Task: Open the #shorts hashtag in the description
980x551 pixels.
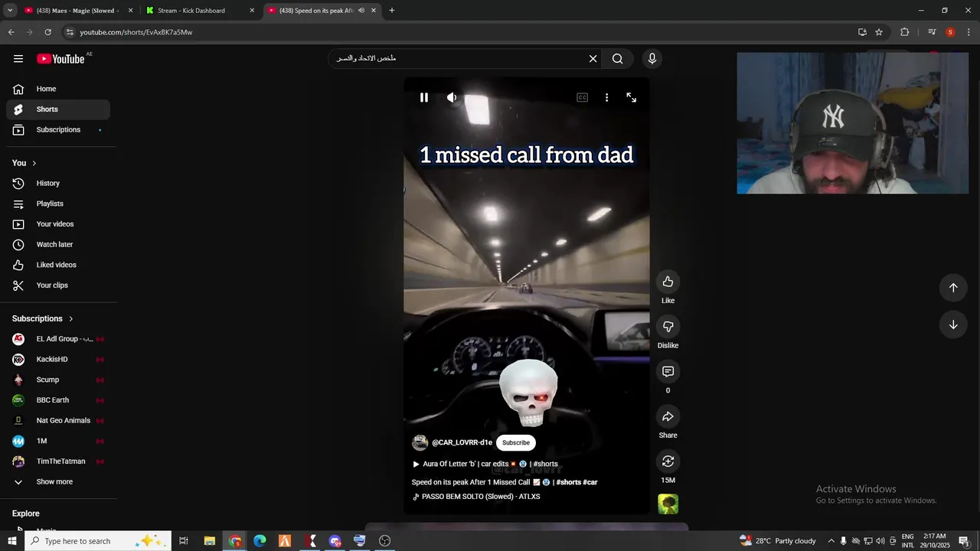Action: click(569, 482)
